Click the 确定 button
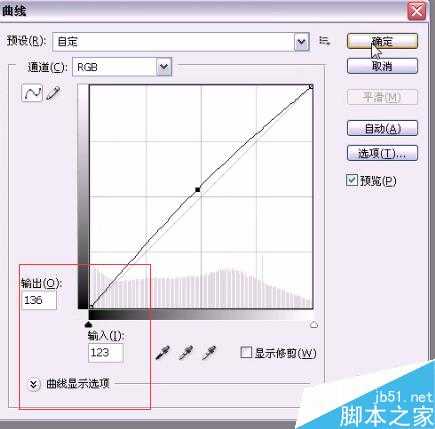Screen dimensions: 435x429 coord(382,41)
